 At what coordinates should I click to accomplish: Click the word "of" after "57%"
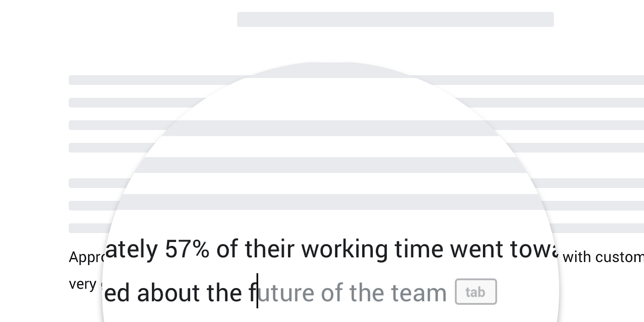click(227, 249)
